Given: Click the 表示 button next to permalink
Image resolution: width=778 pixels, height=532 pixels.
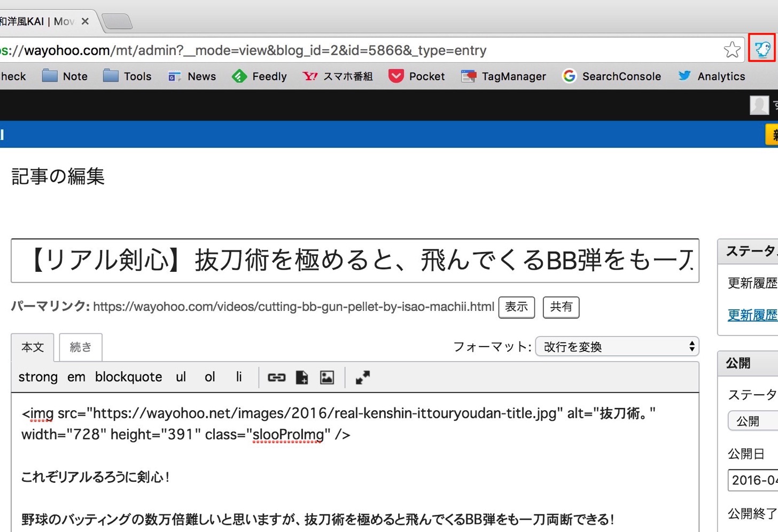Looking at the screenshot, I should pos(517,307).
